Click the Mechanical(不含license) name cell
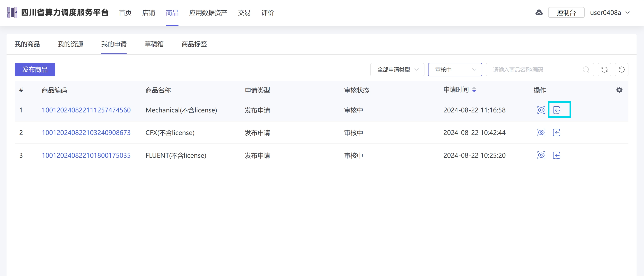 click(x=181, y=110)
